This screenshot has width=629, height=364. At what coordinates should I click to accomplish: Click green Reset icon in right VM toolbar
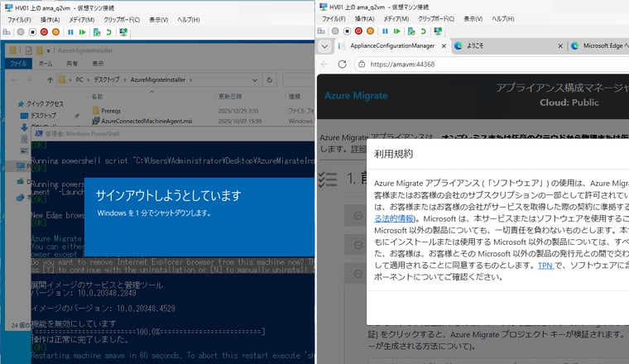[396, 31]
